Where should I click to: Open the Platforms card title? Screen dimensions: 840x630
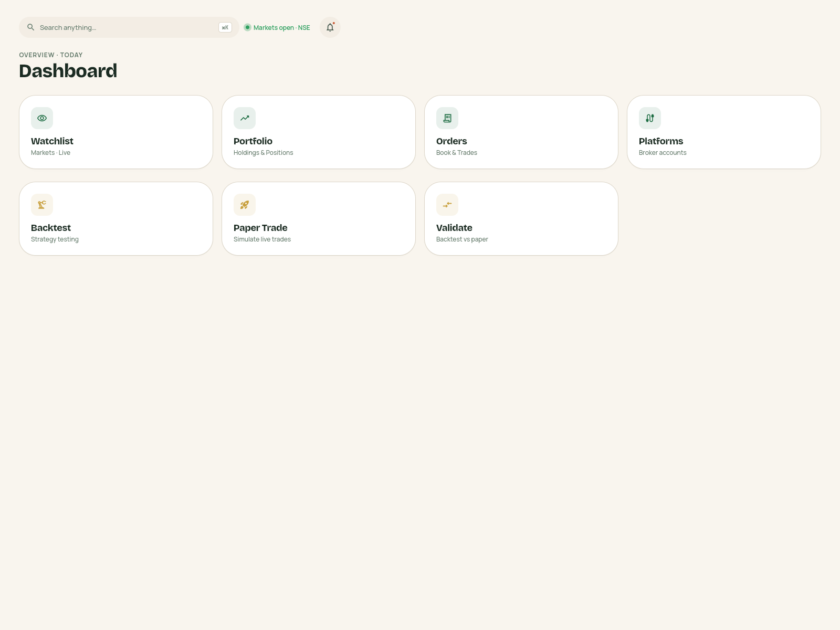(661, 141)
